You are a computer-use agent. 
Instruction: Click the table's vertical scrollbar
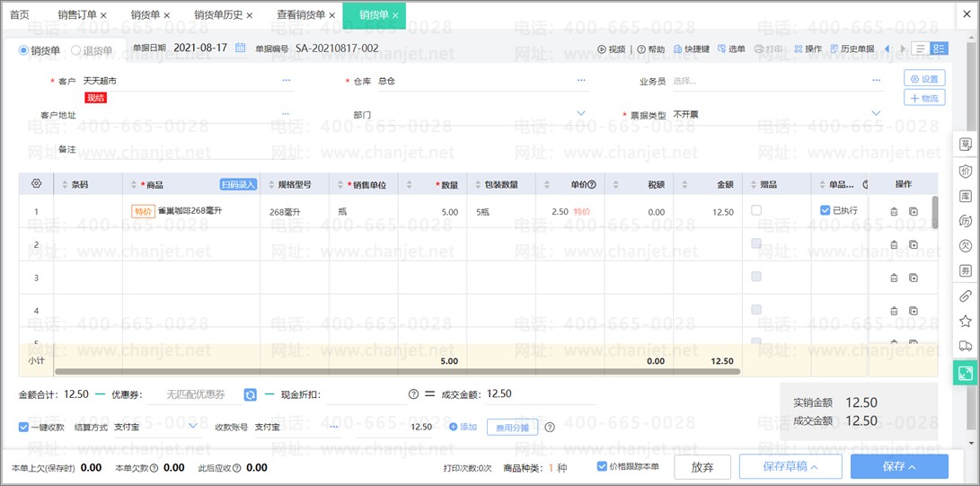click(x=935, y=212)
